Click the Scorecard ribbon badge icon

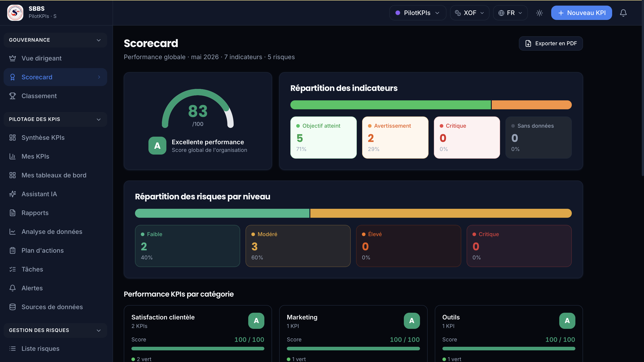13,77
